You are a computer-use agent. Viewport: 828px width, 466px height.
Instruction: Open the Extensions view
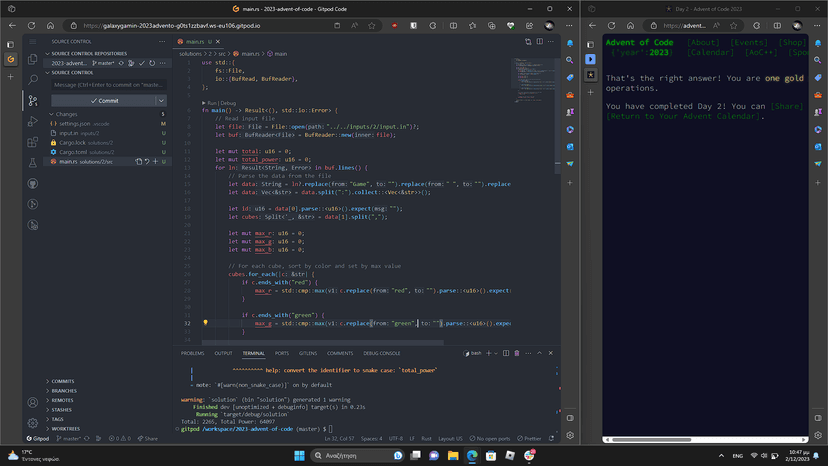[33, 142]
